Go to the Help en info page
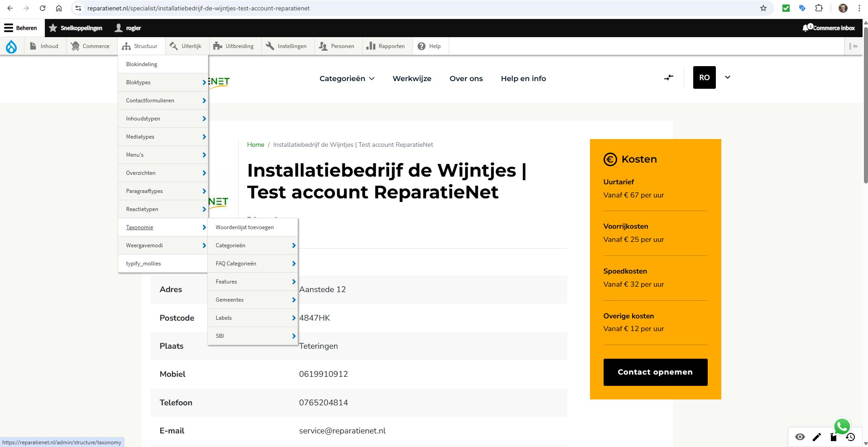Screen dimensions: 868x447 click(523, 78)
